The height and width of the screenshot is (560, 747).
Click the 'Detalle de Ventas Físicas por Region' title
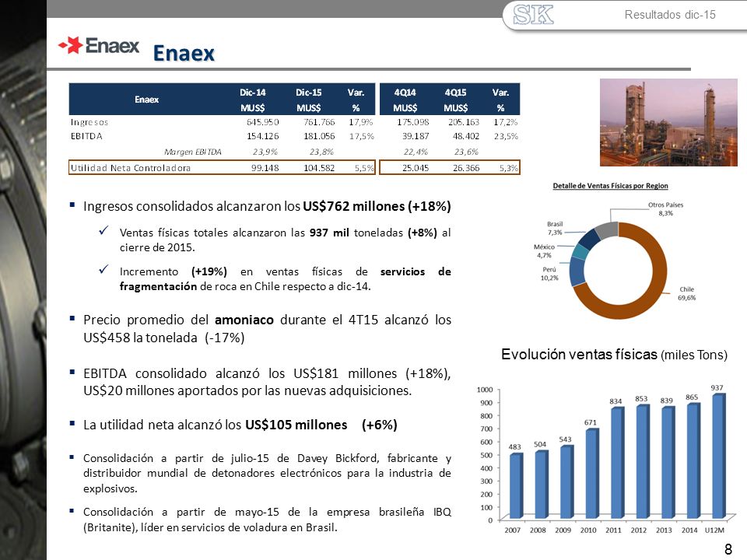[610, 186]
